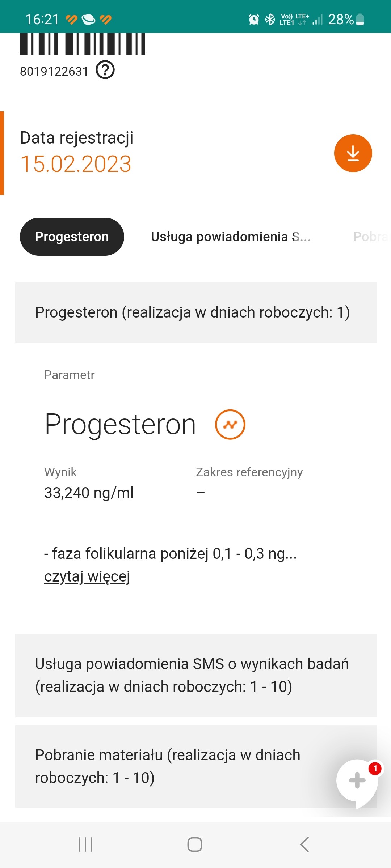Viewport: 391px width, 868px height.
Task: Tap the barcode image
Action: pyautogui.click(x=83, y=44)
